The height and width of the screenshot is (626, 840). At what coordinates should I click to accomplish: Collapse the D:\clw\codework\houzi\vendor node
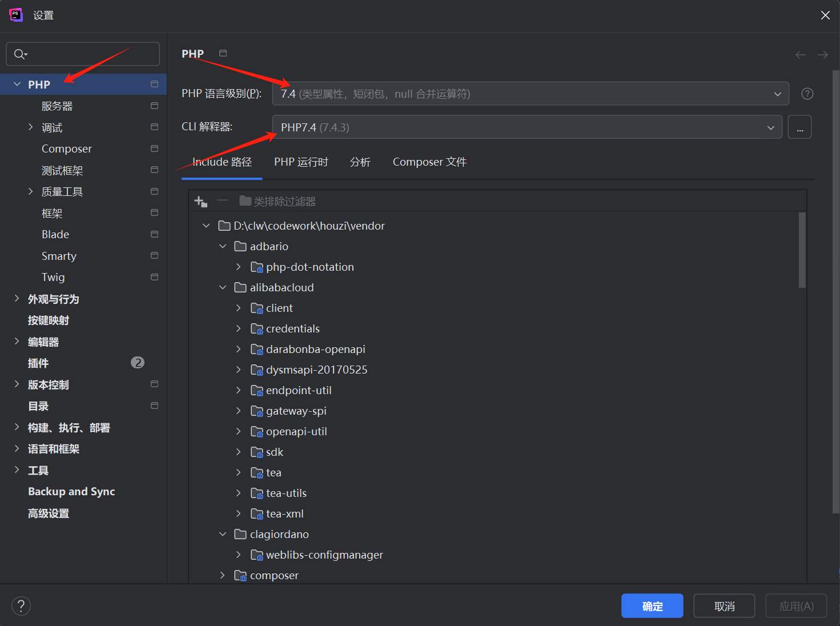(206, 226)
